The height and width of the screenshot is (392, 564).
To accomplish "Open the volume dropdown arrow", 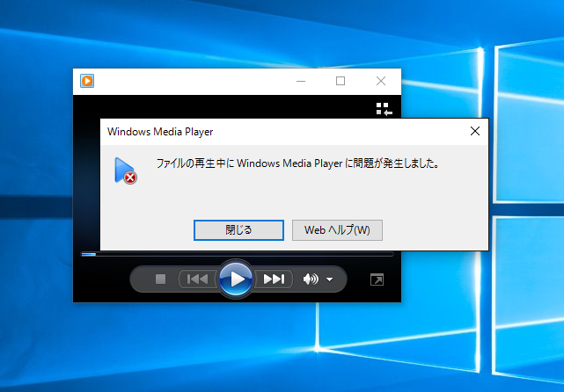I will coord(329,279).
